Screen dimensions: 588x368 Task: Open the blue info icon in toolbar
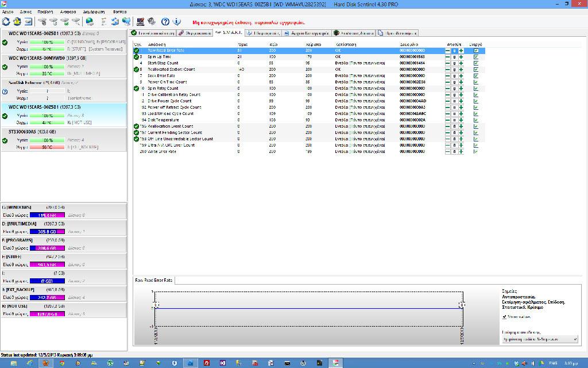pos(176,22)
